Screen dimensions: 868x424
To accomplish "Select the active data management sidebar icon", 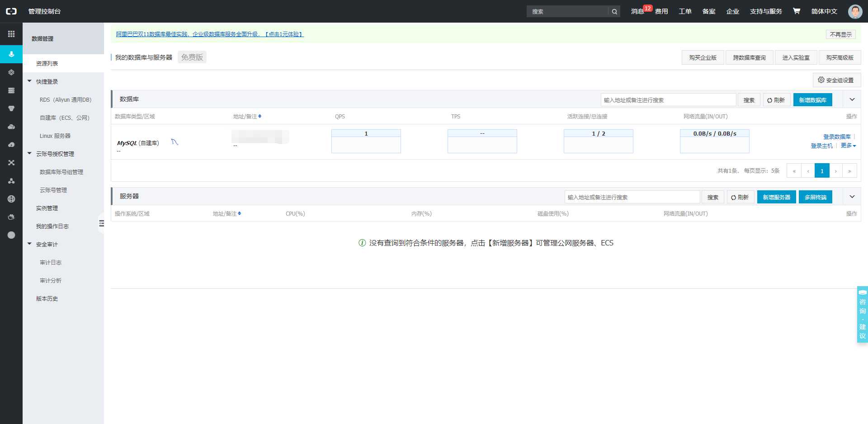I will (11, 54).
